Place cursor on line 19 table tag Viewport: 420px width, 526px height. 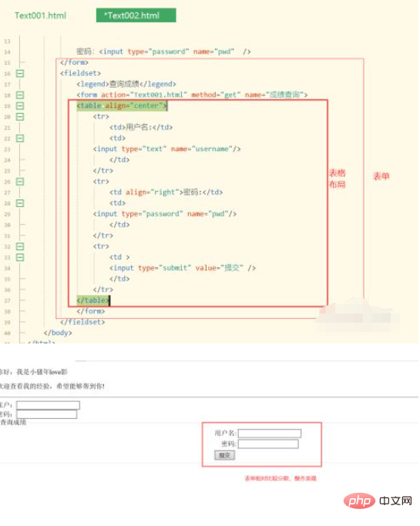coord(122,106)
